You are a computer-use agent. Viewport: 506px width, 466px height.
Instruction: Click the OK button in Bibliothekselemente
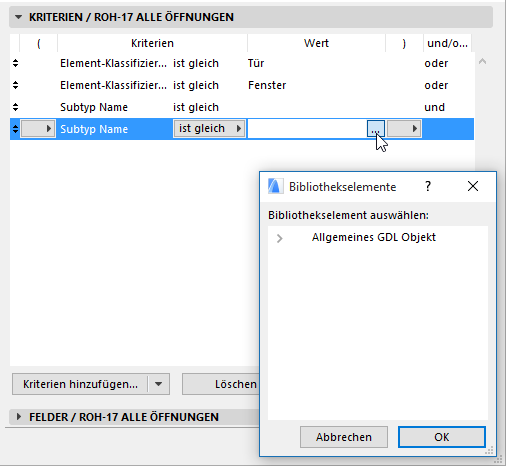[x=442, y=437]
